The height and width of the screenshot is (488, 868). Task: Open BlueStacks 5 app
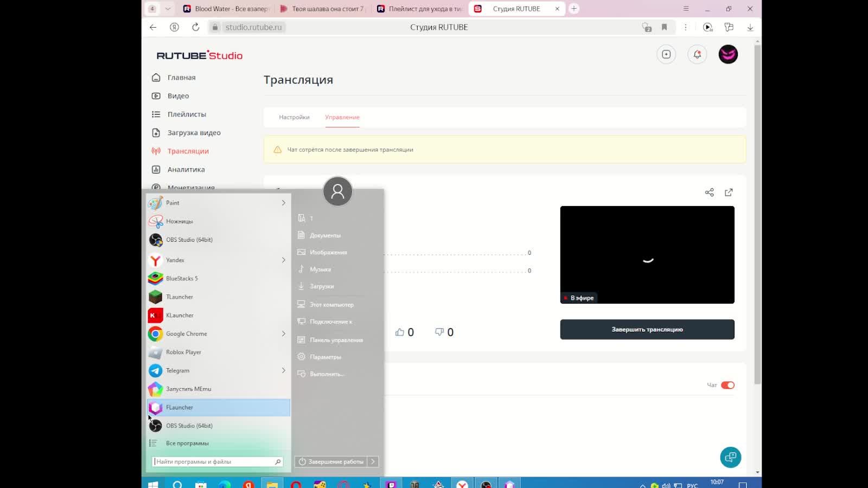218,279
